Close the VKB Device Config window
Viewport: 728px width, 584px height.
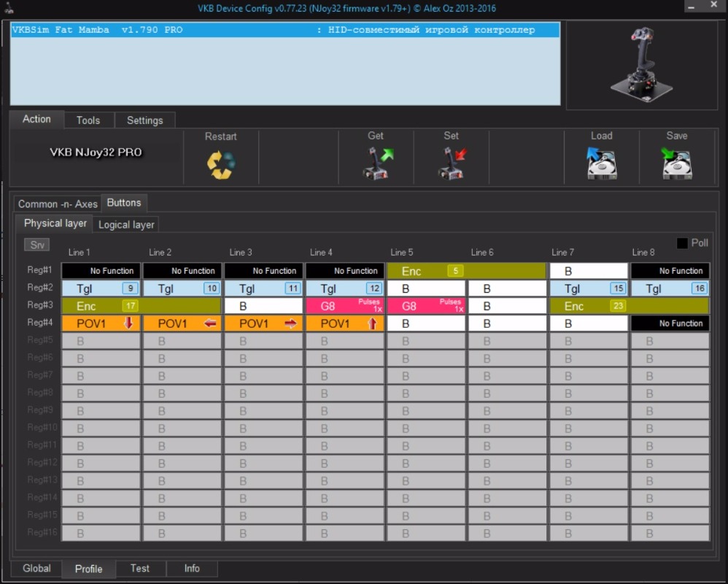pyautogui.click(x=714, y=5)
